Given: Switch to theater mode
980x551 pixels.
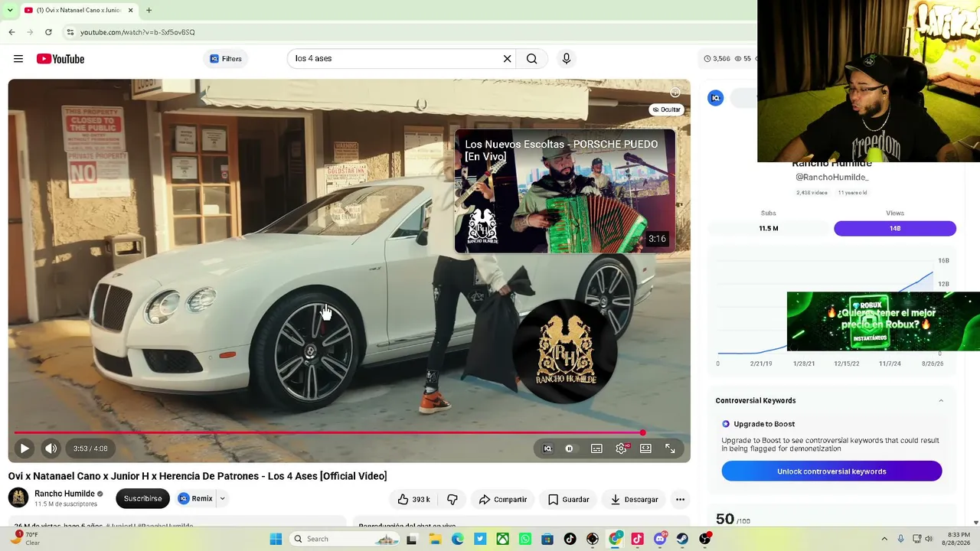Looking at the screenshot, I should [645, 448].
